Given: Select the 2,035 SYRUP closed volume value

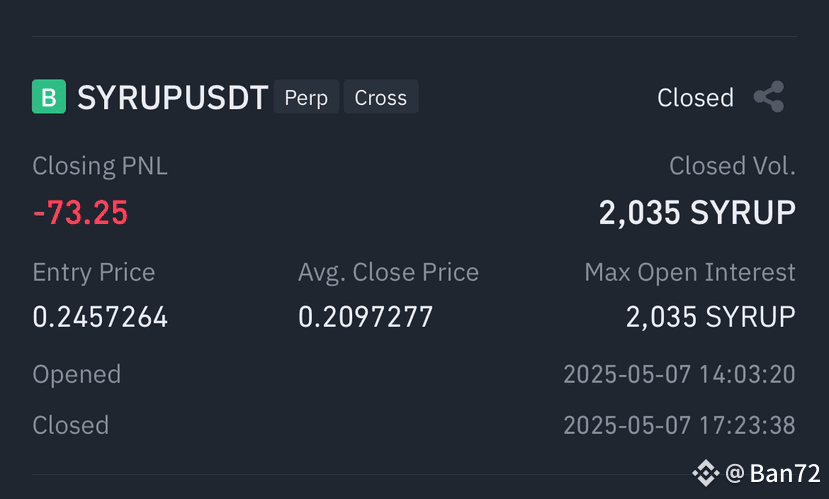Looking at the screenshot, I should 697,212.
